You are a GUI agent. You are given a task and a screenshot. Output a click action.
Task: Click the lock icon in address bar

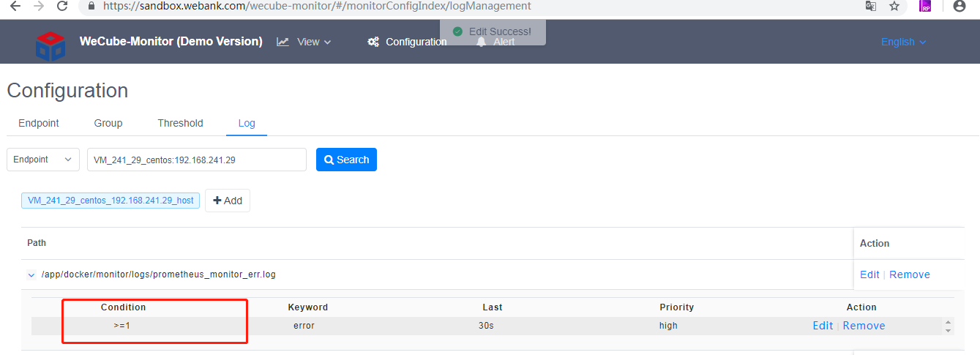91,6
